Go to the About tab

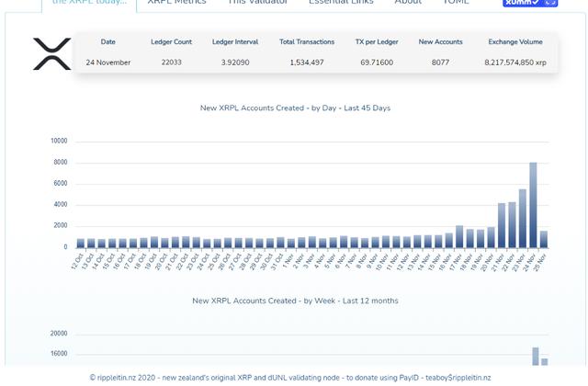pos(408,3)
